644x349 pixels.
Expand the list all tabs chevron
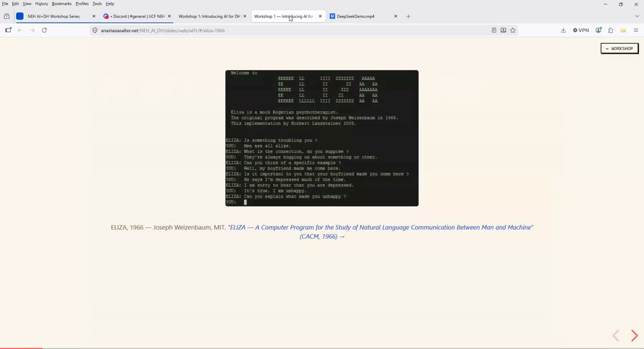click(637, 16)
